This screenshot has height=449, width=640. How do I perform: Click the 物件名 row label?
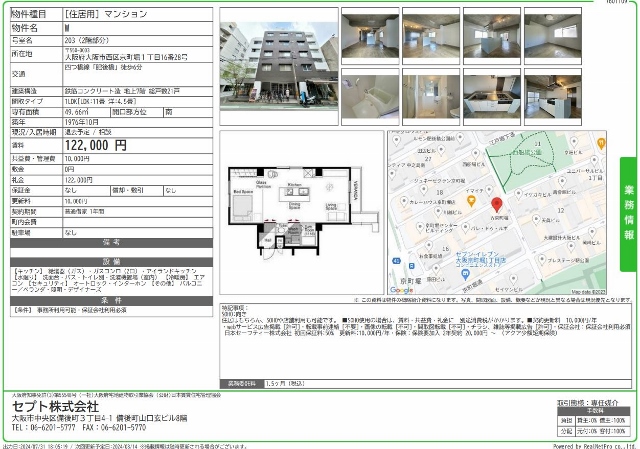(x=24, y=28)
